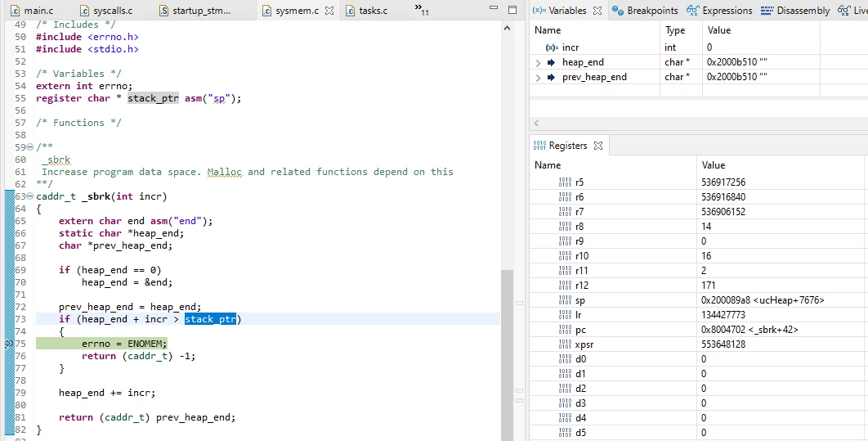Image resolution: width=868 pixels, height=441 pixels.
Task: Select the xpsr register row
Action: point(699,344)
